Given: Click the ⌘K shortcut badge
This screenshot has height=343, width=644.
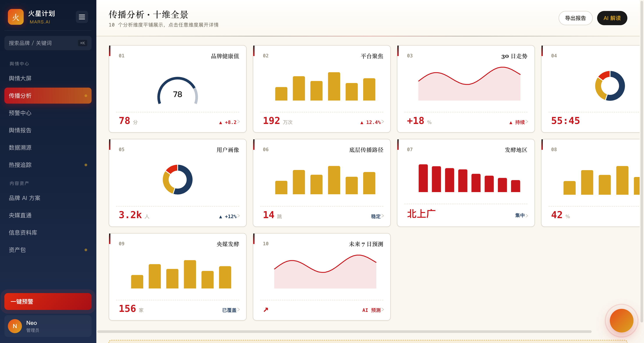Looking at the screenshot, I should point(83,43).
